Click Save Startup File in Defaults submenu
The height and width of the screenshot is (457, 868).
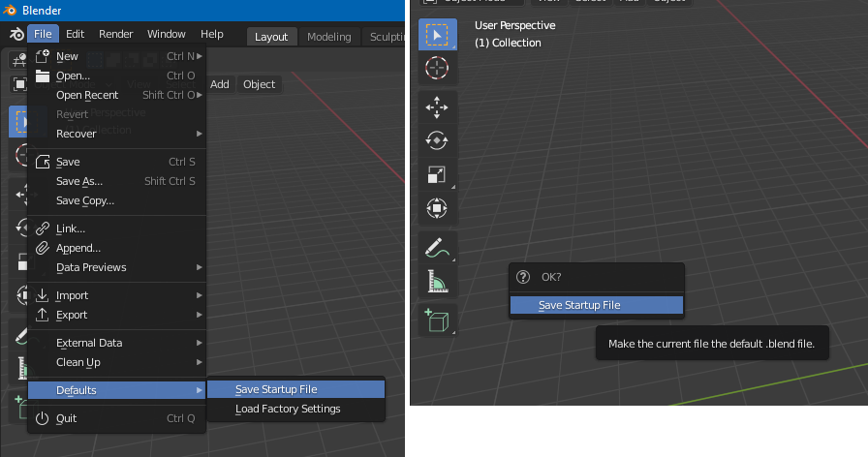(296, 389)
